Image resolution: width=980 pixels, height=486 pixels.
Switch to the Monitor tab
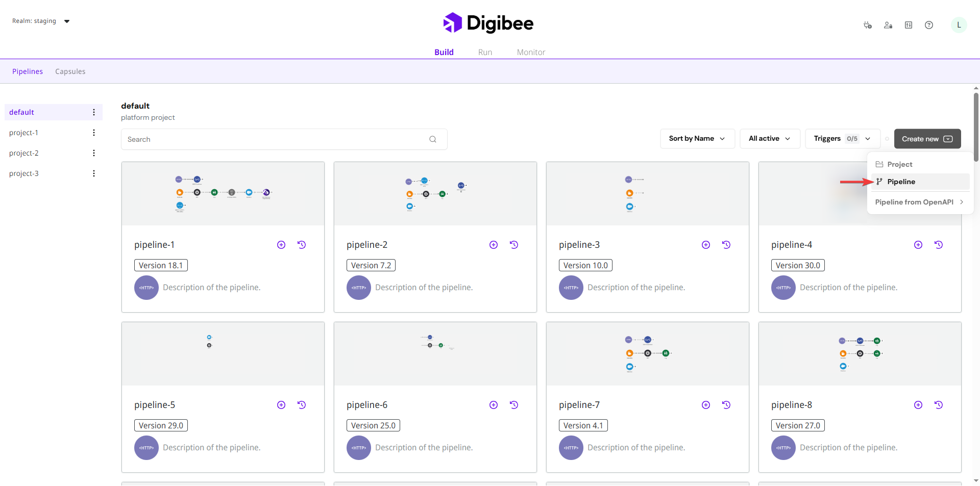[531, 52]
